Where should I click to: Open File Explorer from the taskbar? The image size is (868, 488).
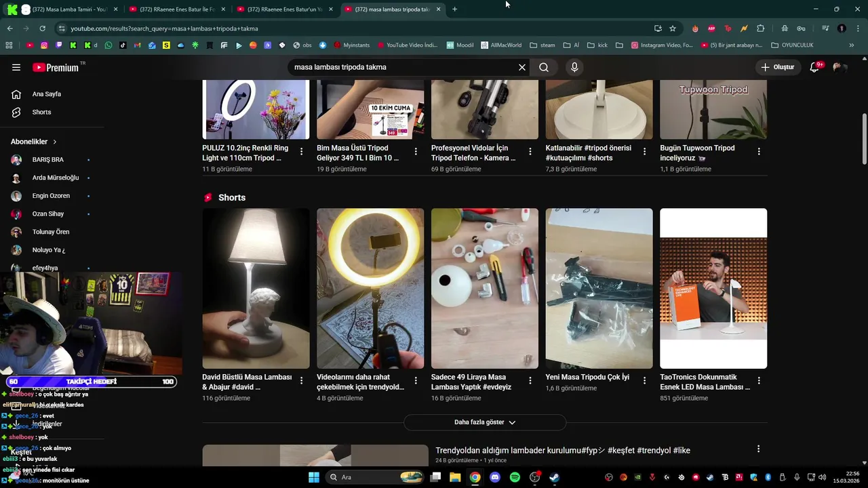click(455, 477)
